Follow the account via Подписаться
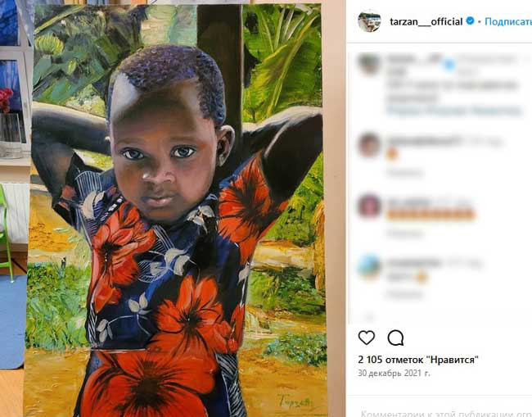Screen dimensions: 532x417 tap(508, 21)
